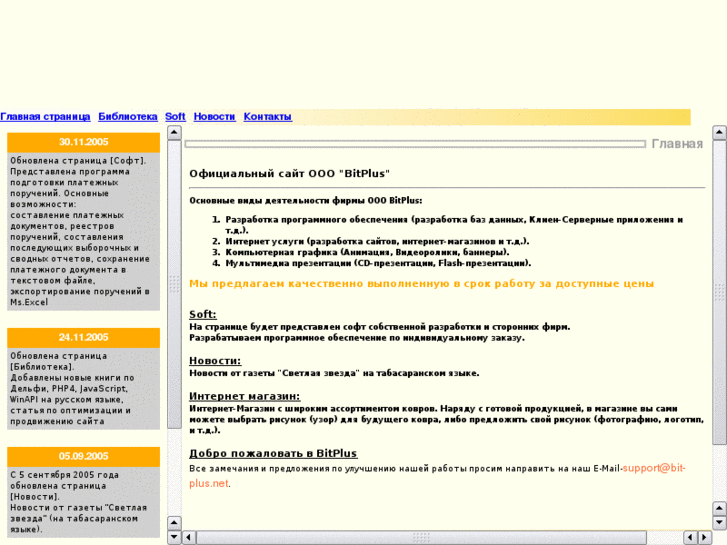
Task: Click the down arrow of the main content scrollbar
Action: tap(719, 523)
